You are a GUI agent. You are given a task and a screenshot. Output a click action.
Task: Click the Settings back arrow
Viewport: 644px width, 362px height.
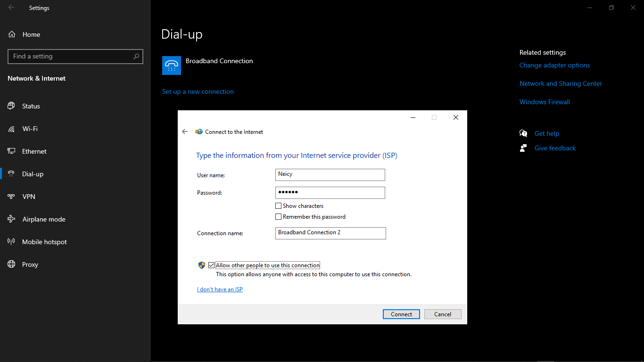click(11, 8)
